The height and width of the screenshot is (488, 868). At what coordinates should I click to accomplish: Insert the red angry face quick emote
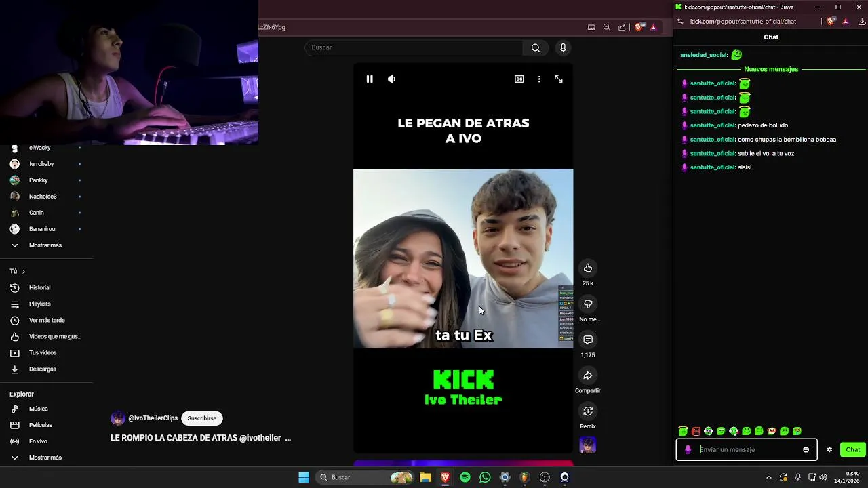pos(696,431)
